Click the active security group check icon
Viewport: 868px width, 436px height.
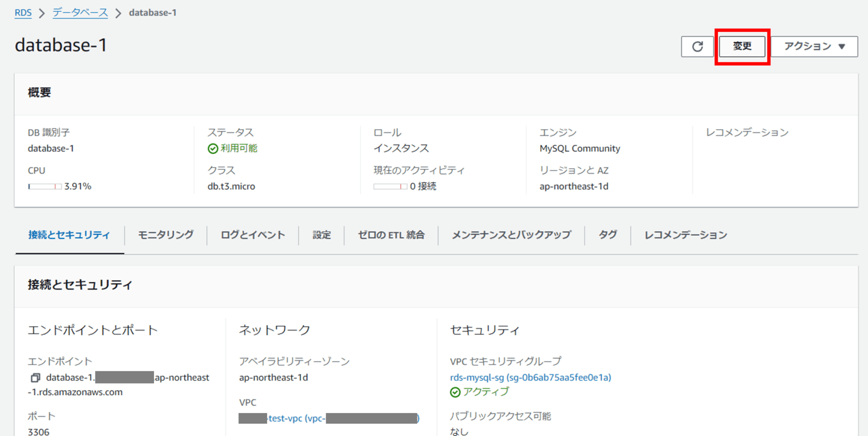pyautogui.click(x=455, y=392)
